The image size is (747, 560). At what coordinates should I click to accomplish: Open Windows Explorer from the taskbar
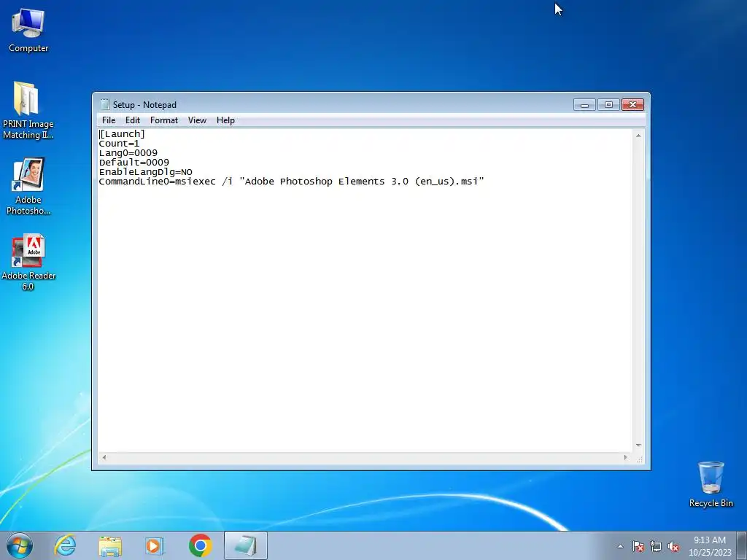tap(110, 545)
